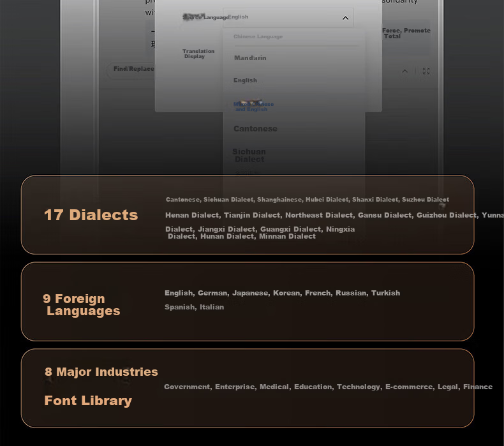Click the Font Library heading
This screenshot has height=446, width=504.
pyautogui.click(x=88, y=401)
